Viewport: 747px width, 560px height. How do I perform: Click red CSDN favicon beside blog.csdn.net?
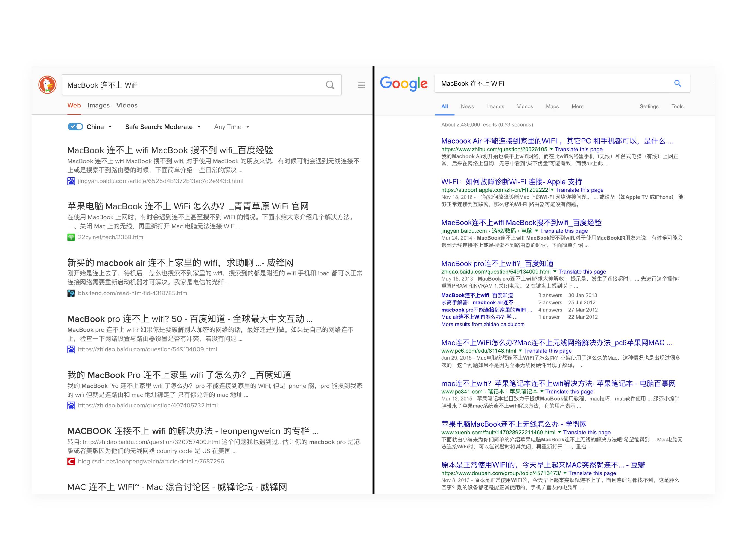click(71, 461)
